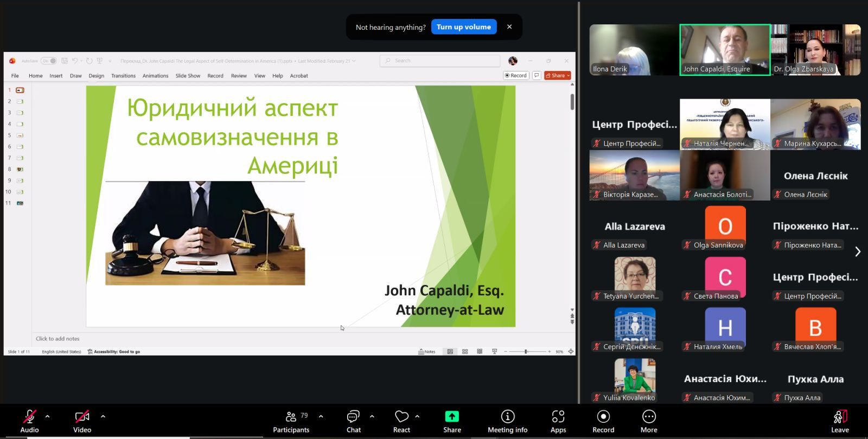The width and height of the screenshot is (868, 439).
Task: Select slide 1 thumbnail
Action: click(20, 90)
